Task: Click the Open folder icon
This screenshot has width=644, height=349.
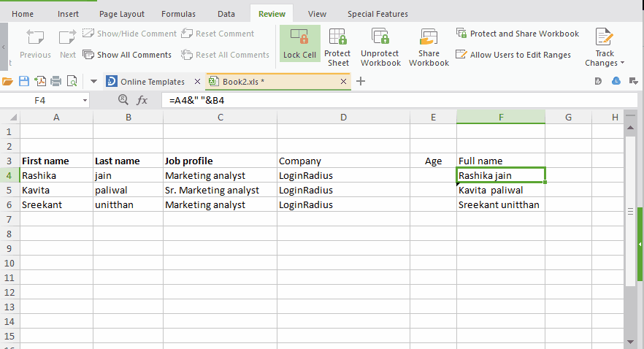Action: pyautogui.click(x=8, y=81)
